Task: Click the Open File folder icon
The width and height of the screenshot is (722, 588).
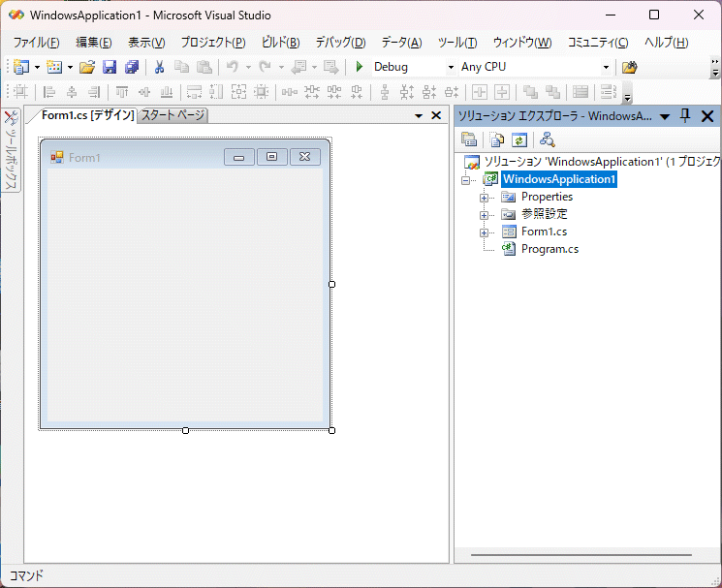Action: [x=87, y=67]
